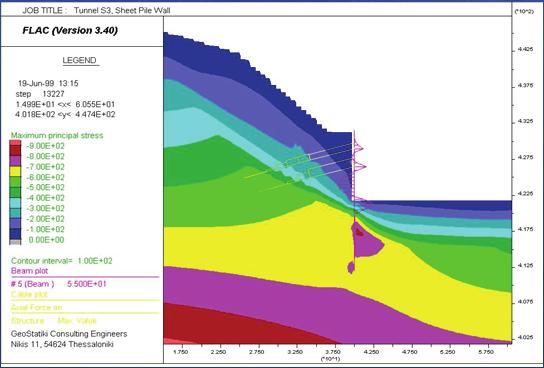The height and width of the screenshot is (368, 544).
Task: Click the x-axis tick label 2.250
Action: click(x=218, y=352)
